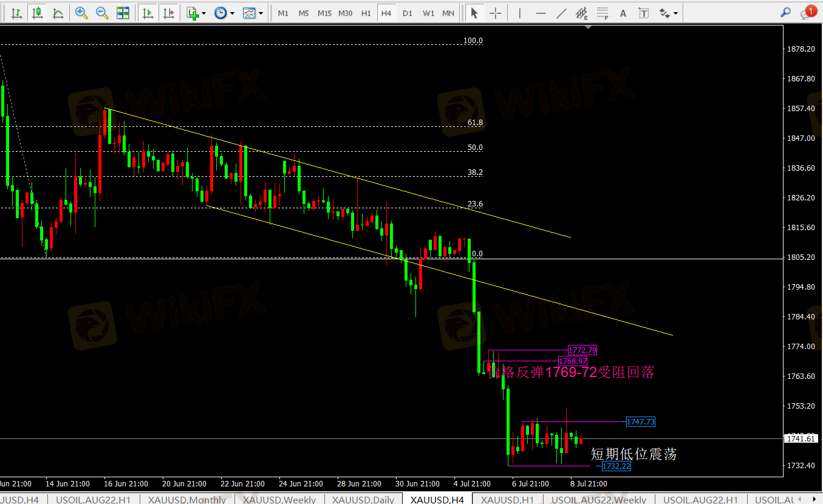823x504 pixels.
Task: Select the Fibonacci retracement tool
Action: (x=602, y=13)
